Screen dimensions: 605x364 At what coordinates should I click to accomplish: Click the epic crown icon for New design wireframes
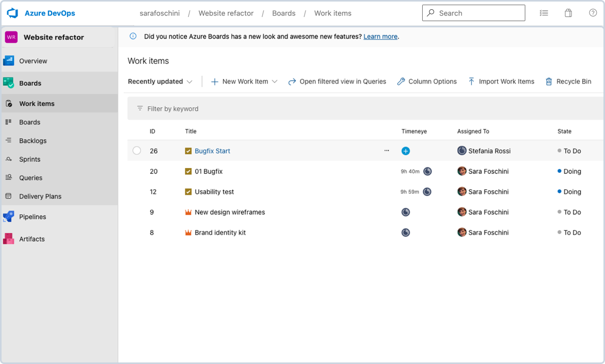[188, 212]
